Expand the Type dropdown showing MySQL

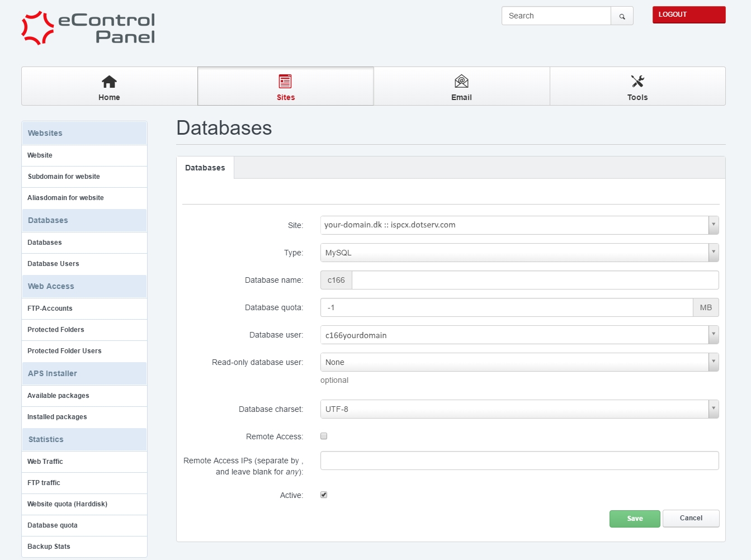coord(519,253)
